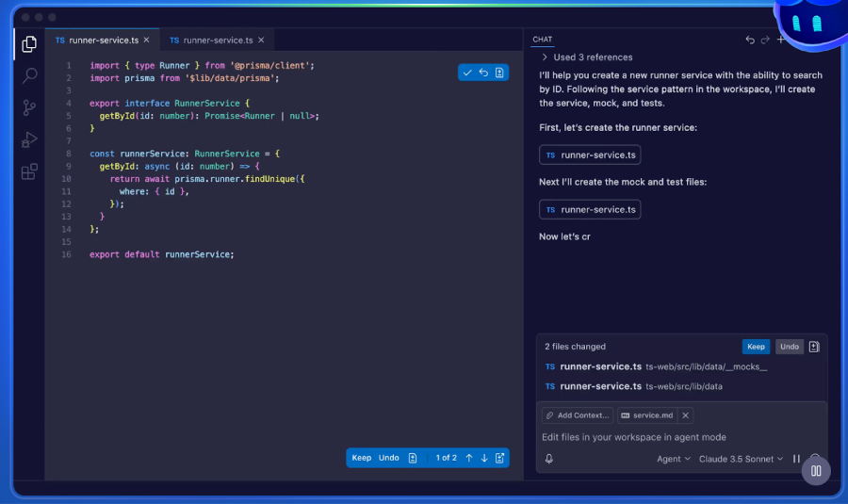Click the view changes icon in files changed panel

pos(814,347)
